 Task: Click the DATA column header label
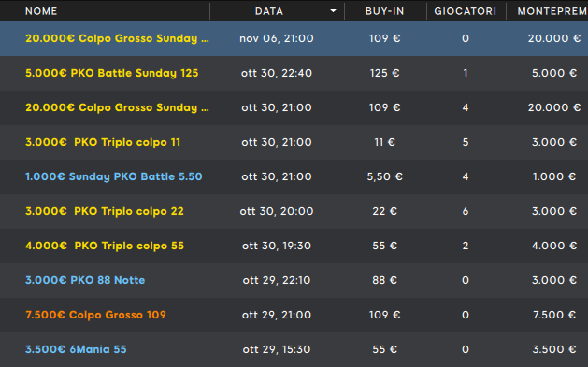pyautogui.click(x=269, y=11)
